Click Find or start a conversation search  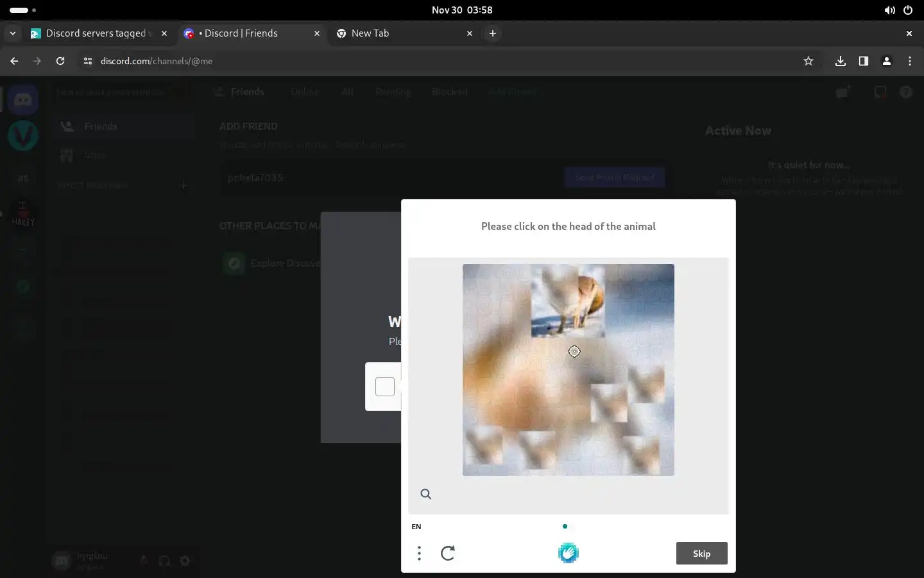click(x=122, y=92)
